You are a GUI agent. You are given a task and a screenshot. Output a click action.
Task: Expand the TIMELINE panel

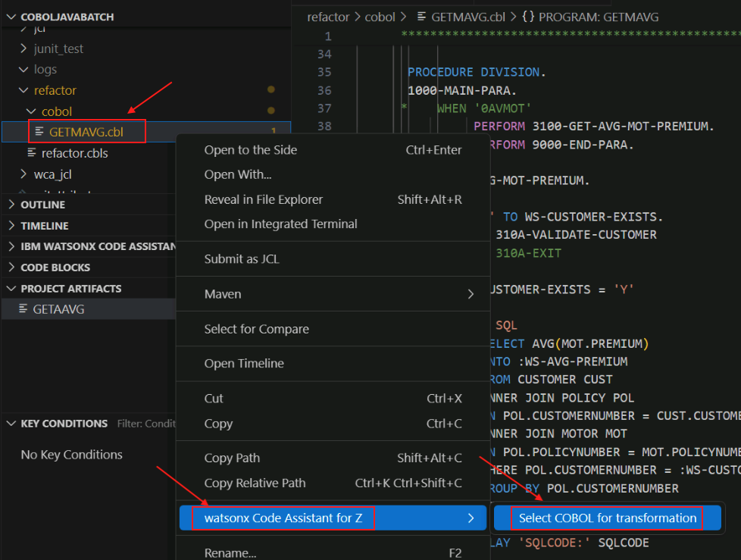11,226
